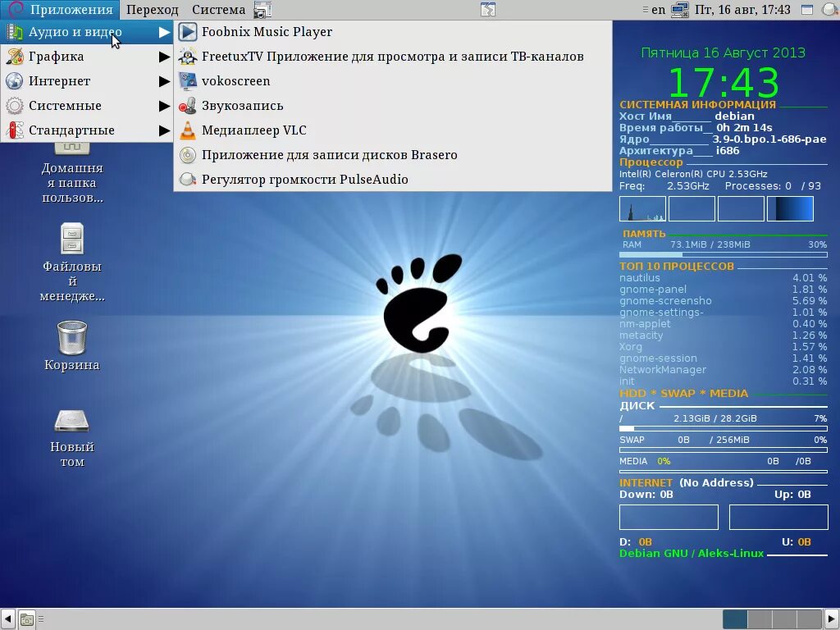
Task: Click the screenshot launcher in top panel
Action: tap(262, 10)
